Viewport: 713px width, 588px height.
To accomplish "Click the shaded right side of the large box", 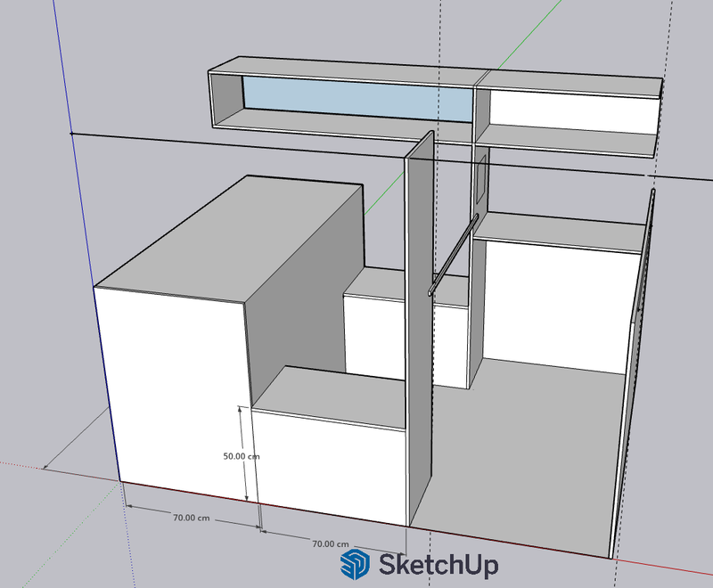I will point(303,294).
